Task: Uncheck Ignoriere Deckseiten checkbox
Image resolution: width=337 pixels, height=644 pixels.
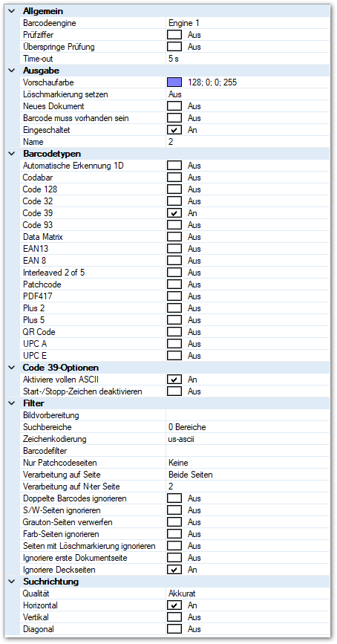Action: tap(174, 570)
